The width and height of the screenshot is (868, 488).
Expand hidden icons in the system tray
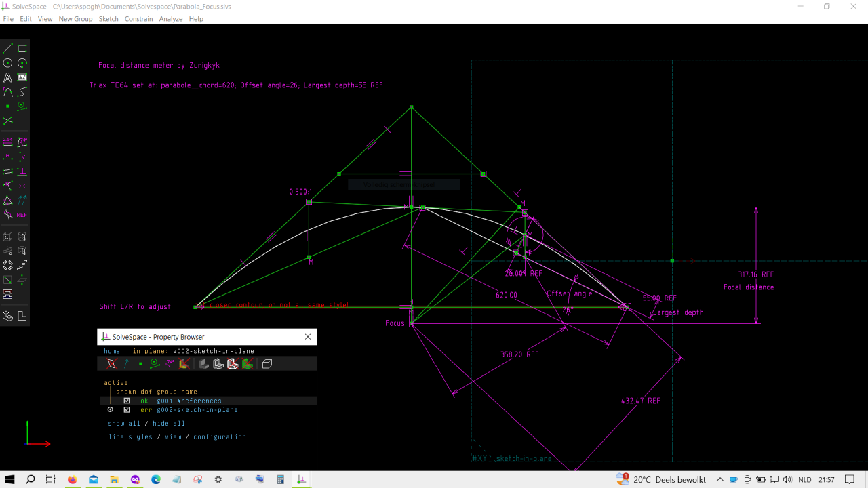721,479
